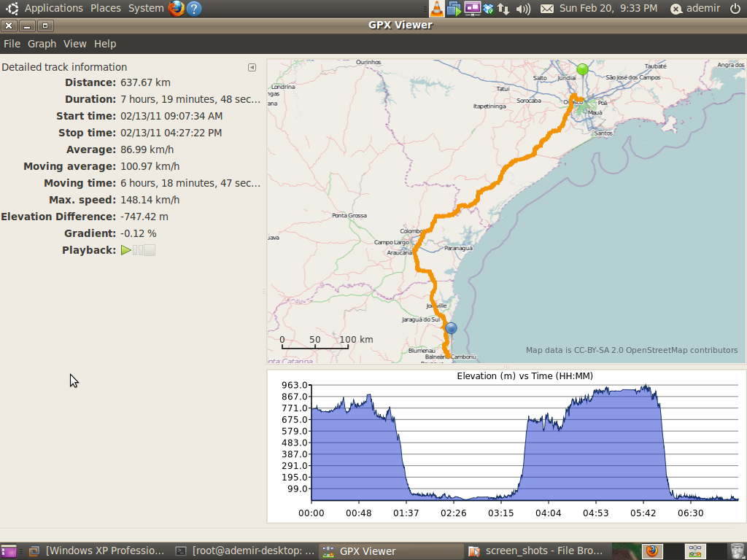The width and height of the screenshot is (747, 560).
Task: Click the green start marker on map
Action: point(582,70)
